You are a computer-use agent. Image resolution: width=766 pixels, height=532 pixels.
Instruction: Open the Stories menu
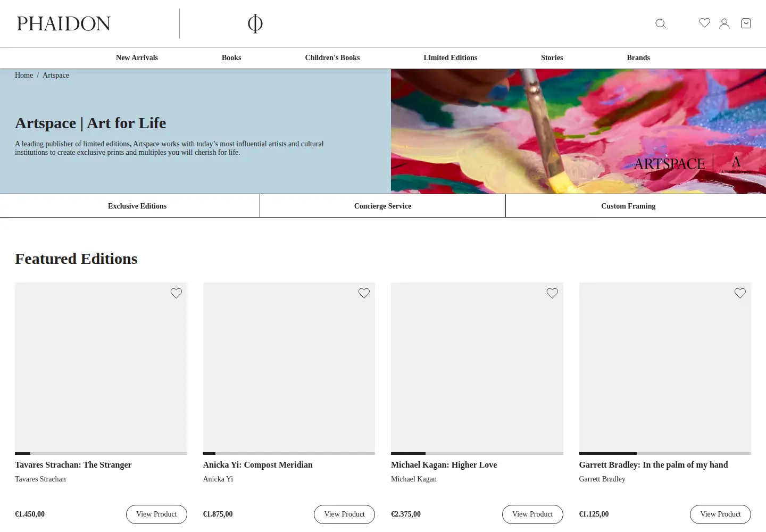[x=552, y=57]
